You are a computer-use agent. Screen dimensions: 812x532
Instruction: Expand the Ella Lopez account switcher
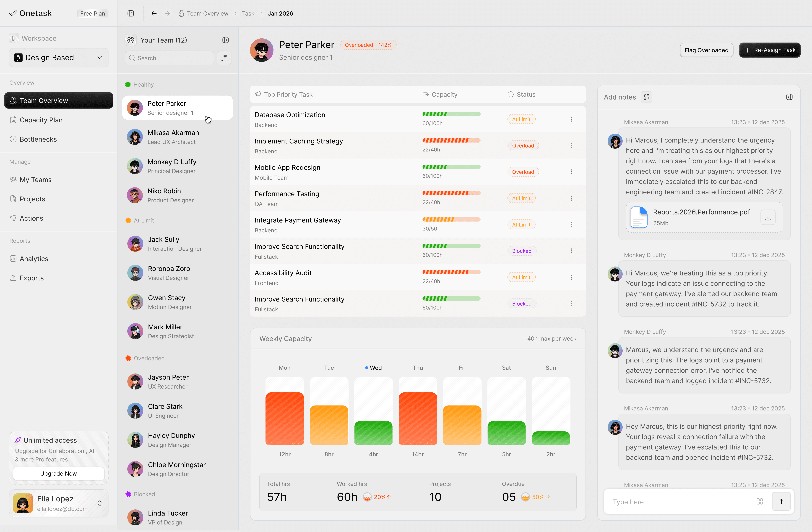click(99, 503)
